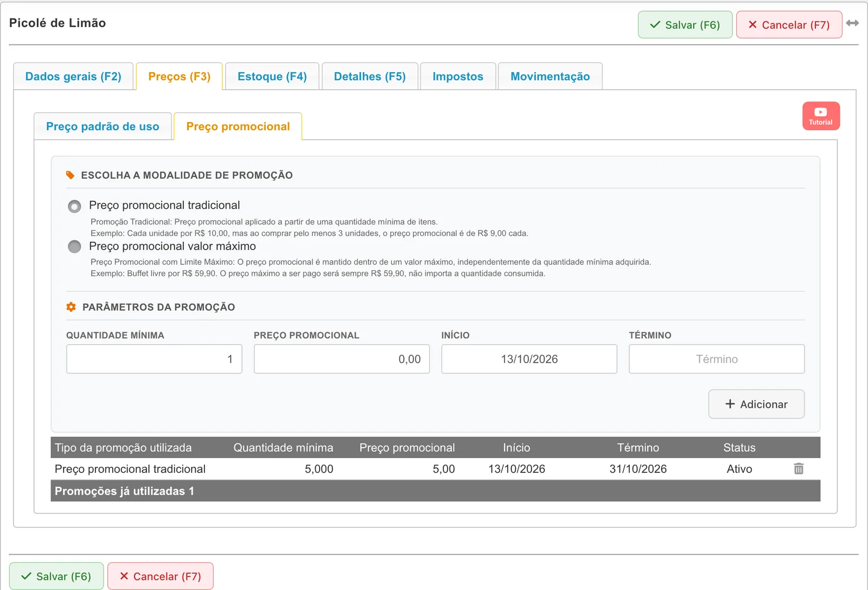Image resolution: width=868 pixels, height=590 pixels.
Task: Click the top Salvar (F6) button
Action: (685, 25)
